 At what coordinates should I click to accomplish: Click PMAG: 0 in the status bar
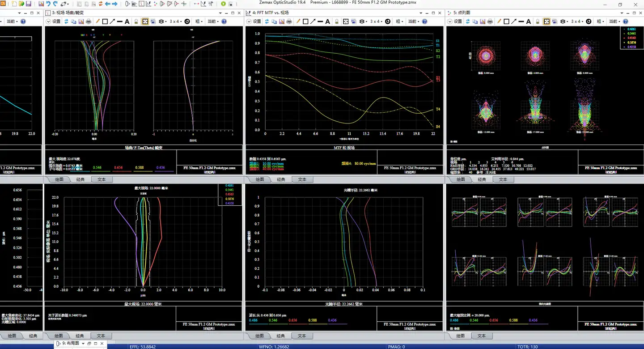click(x=397, y=346)
